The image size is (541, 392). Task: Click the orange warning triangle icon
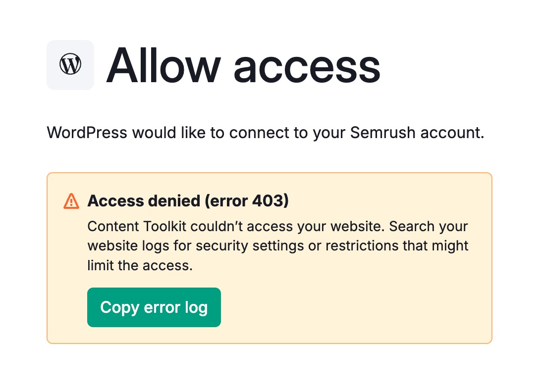point(71,201)
